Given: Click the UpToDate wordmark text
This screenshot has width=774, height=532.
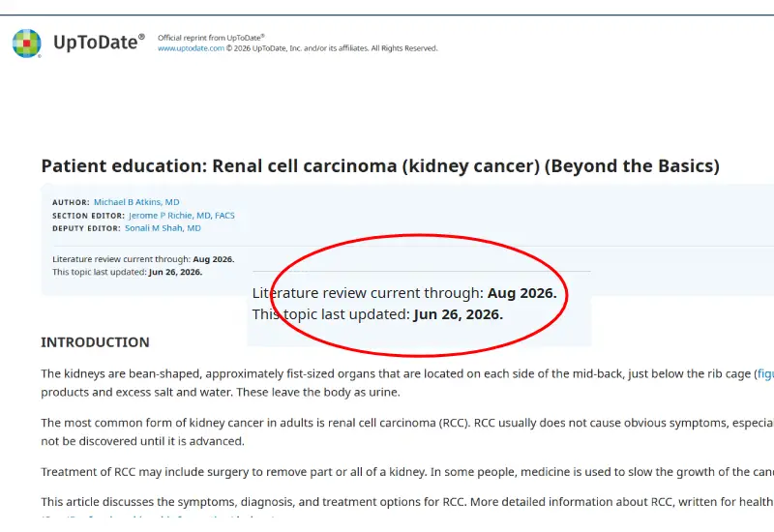Looking at the screenshot, I should tap(99, 43).
